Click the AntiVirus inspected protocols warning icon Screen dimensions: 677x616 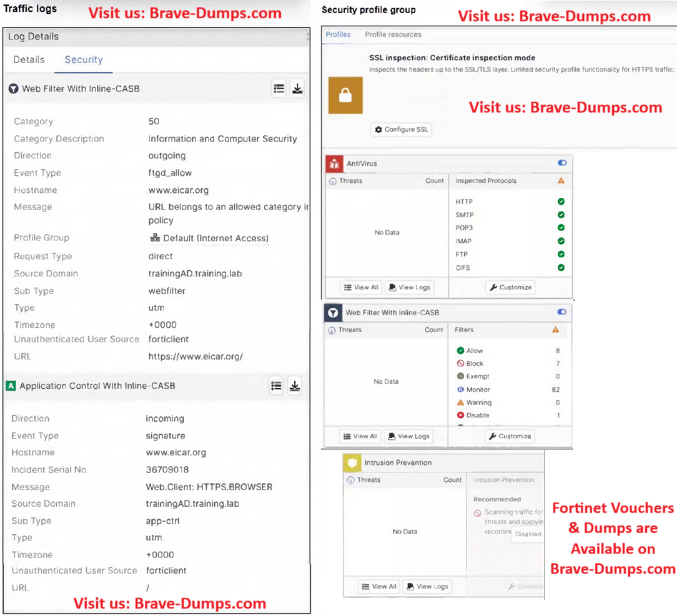[x=561, y=181]
